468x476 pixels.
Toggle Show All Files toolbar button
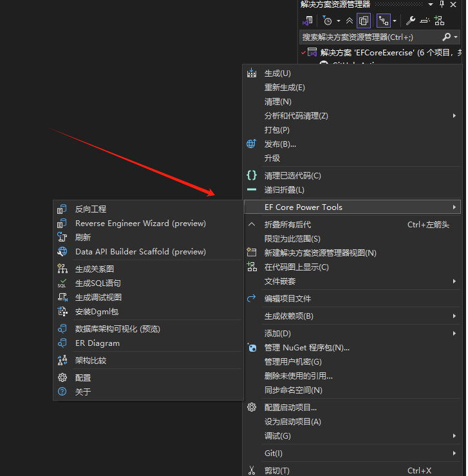(364, 21)
